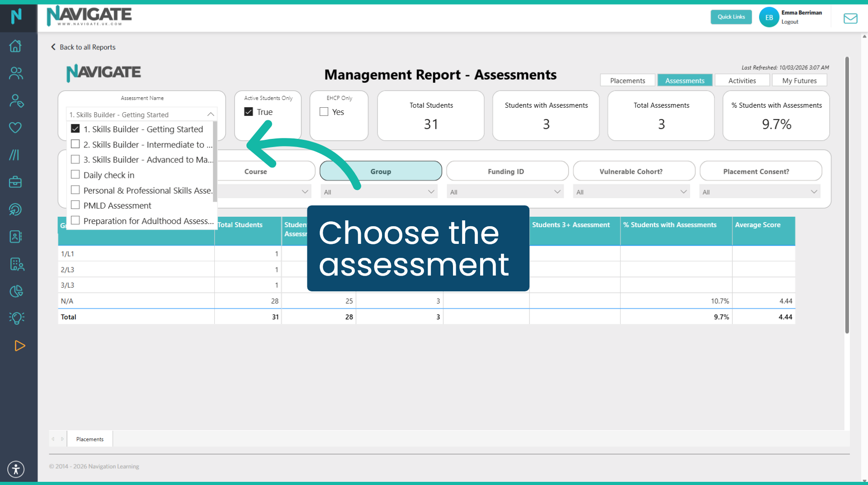
Task: Click the accessibility icon at bottom left
Action: coord(16,469)
